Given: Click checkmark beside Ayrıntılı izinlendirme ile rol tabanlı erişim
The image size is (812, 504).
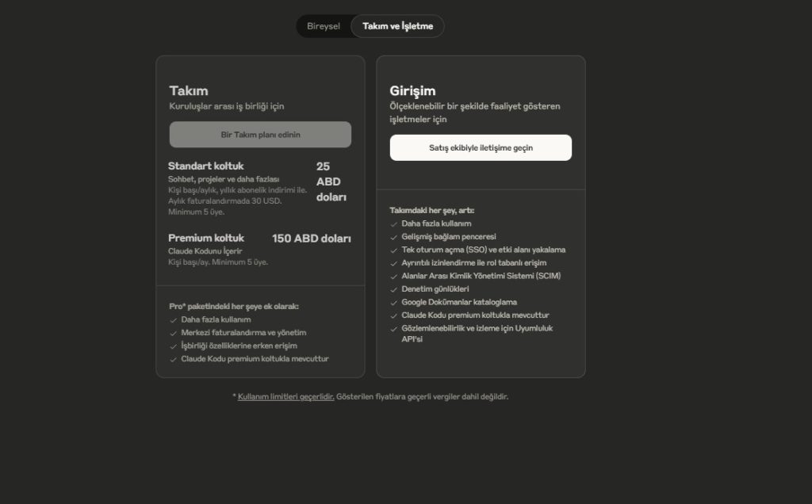Looking at the screenshot, I should click(x=394, y=263).
